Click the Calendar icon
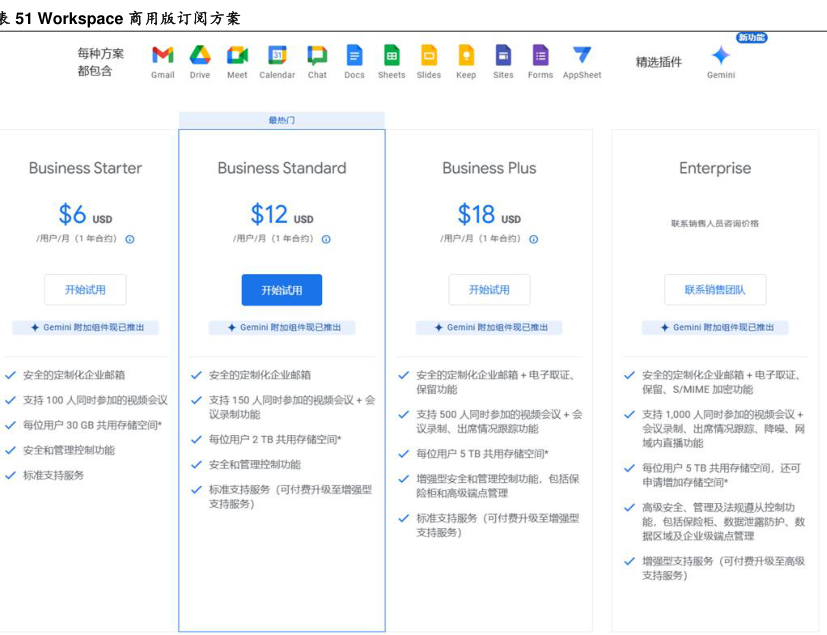 coord(277,55)
